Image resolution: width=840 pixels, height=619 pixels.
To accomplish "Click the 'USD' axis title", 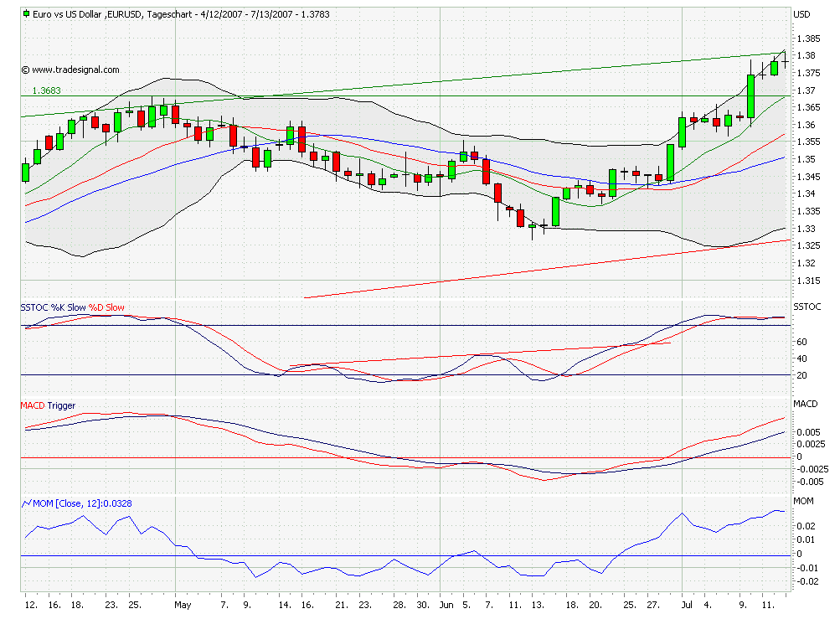I will tap(802, 14).
